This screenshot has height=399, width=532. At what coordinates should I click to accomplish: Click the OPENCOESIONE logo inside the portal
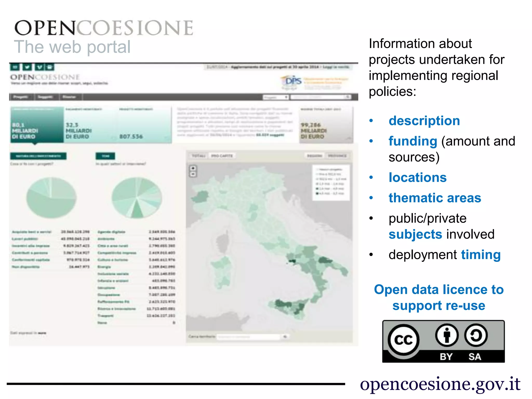[45, 77]
